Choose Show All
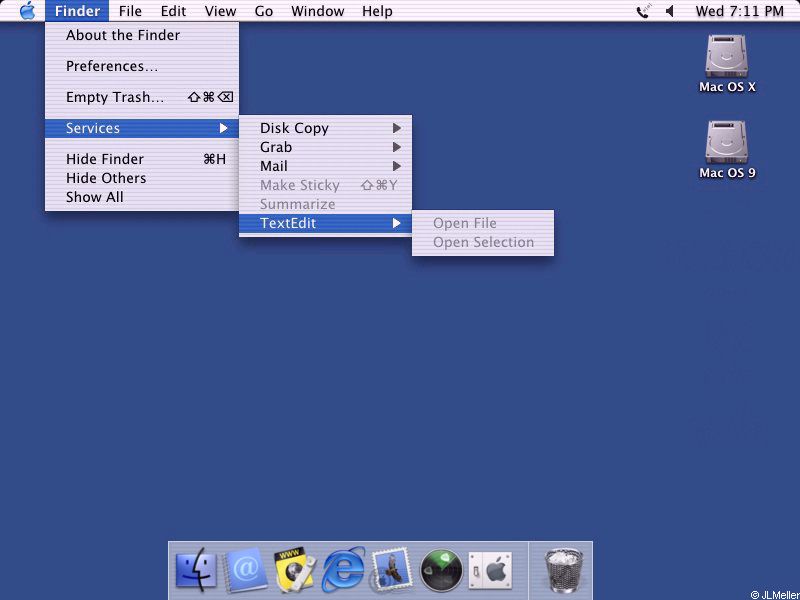Image resolution: width=800 pixels, height=600 pixels. (142, 197)
